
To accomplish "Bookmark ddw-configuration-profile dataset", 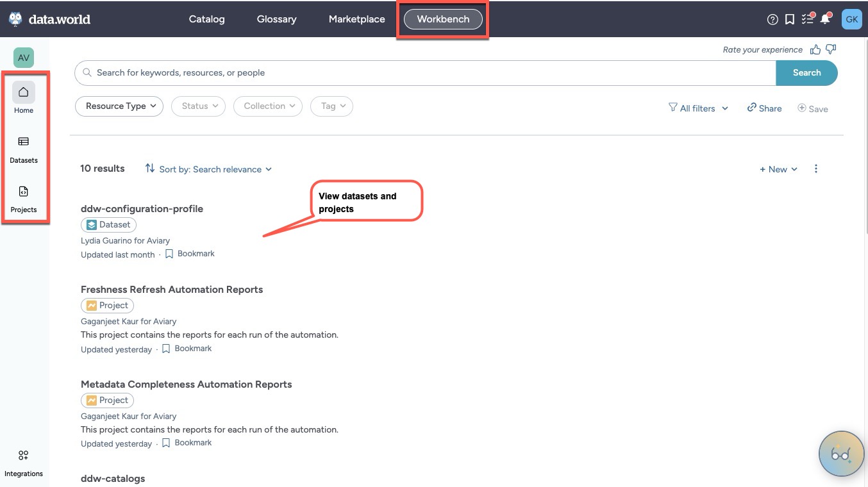I will (x=190, y=254).
